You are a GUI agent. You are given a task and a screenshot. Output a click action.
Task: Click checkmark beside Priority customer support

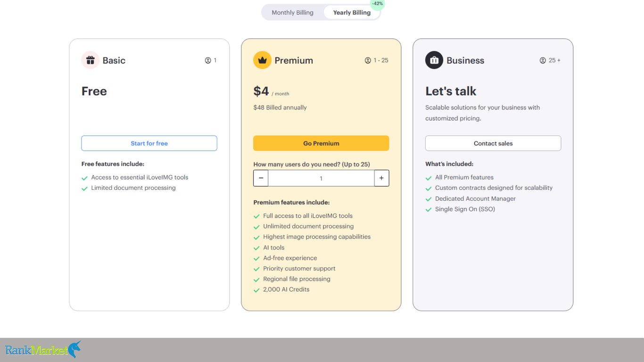257,269
